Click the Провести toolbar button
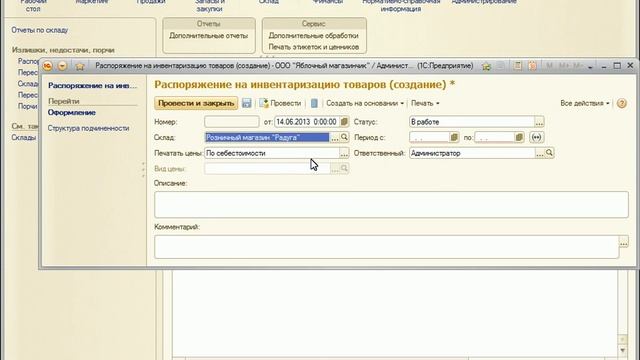 (281, 103)
